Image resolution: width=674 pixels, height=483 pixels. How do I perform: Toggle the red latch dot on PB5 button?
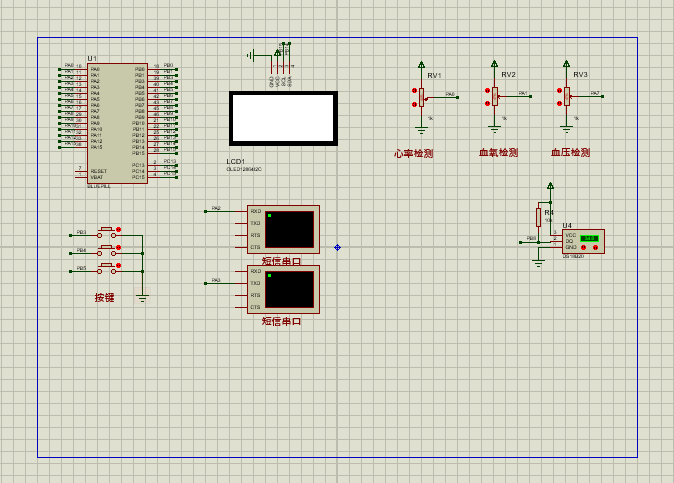pyautogui.click(x=119, y=266)
